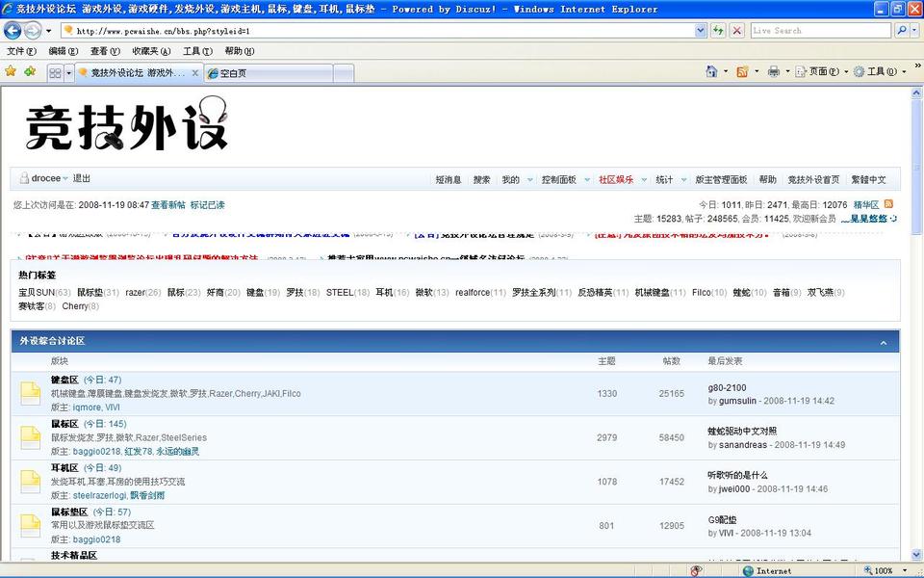Click the folder icon for 鼠标垫区
This screenshot has height=578, width=924.
pyautogui.click(x=30, y=526)
